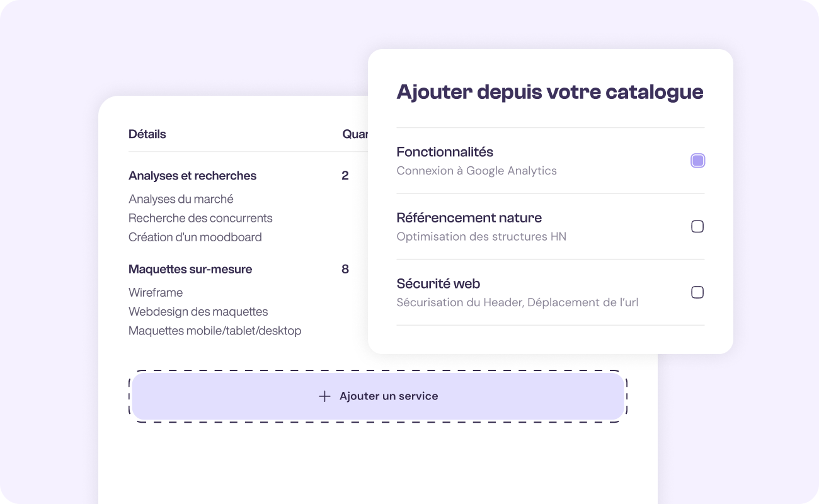Image resolution: width=819 pixels, height=504 pixels.
Task: Select the Sécurité web checkbox
Action: [x=697, y=292]
